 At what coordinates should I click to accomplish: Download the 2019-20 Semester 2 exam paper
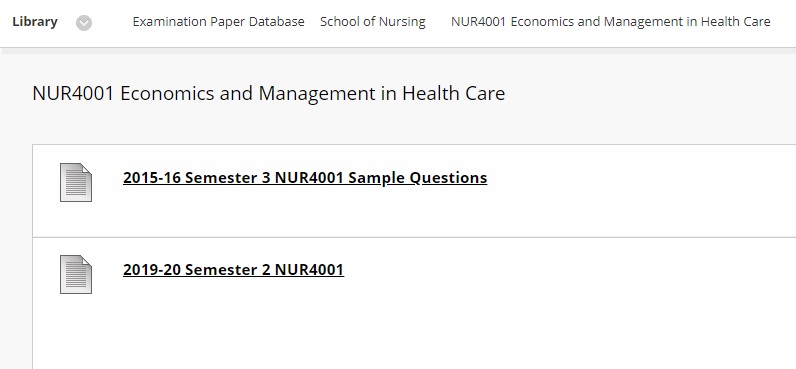tap(234, 270)
